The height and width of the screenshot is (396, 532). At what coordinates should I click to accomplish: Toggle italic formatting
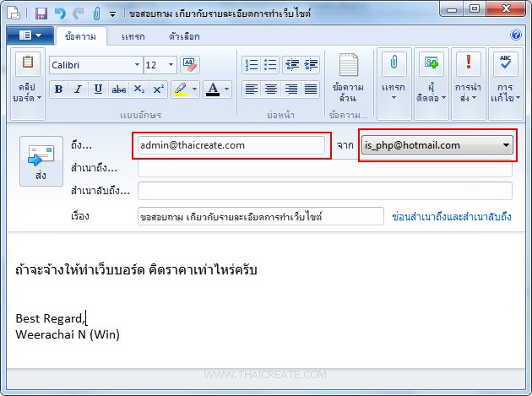pyautogui.click(x=78, y=90)
